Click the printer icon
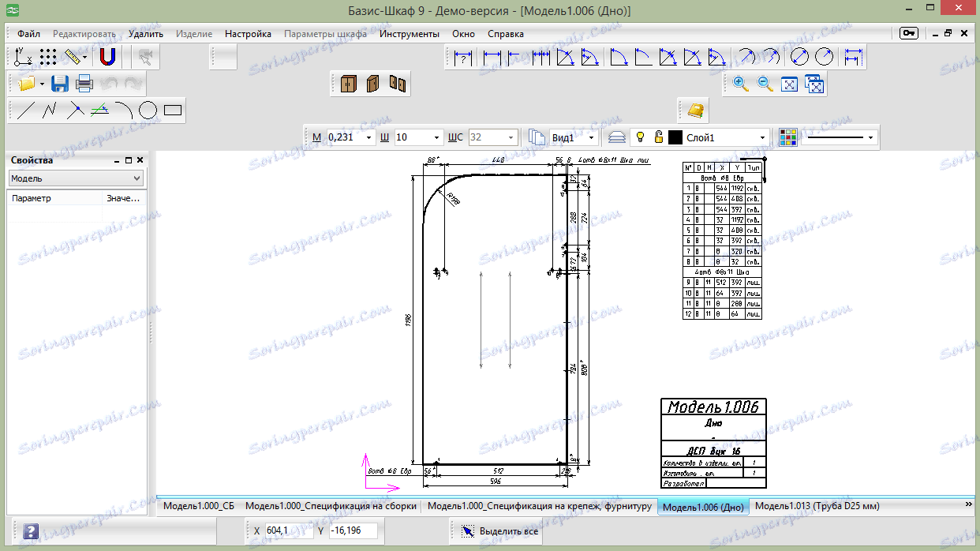This screenshot has height=551, width=980. [84, 84]
